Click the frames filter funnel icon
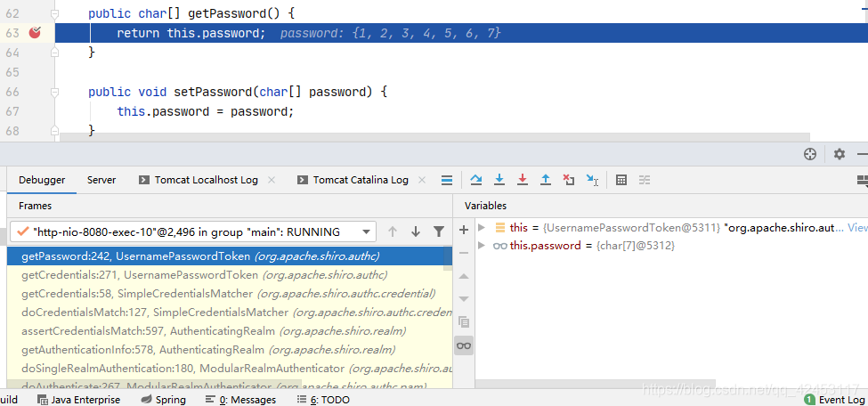 [x=438, y=231]
